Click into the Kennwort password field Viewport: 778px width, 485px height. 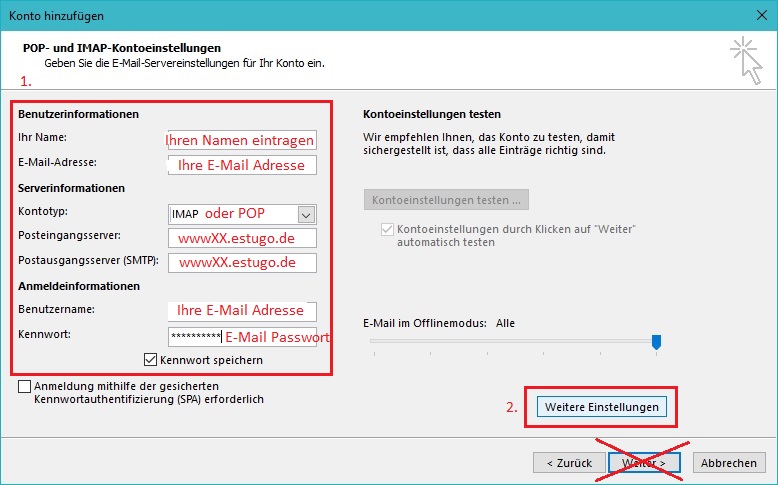point(241,337)
